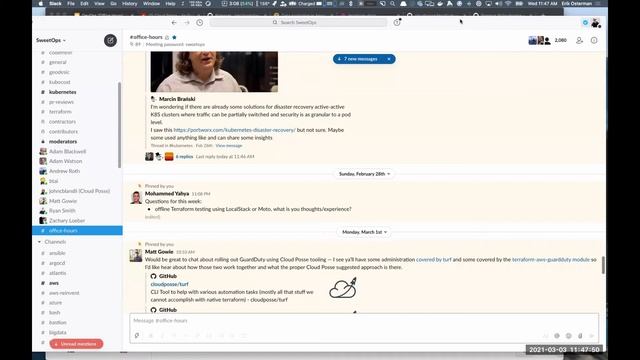The image size is (640, 360).
Task: Click Mohammed Yahya's name
Action: tap(167, 193)
